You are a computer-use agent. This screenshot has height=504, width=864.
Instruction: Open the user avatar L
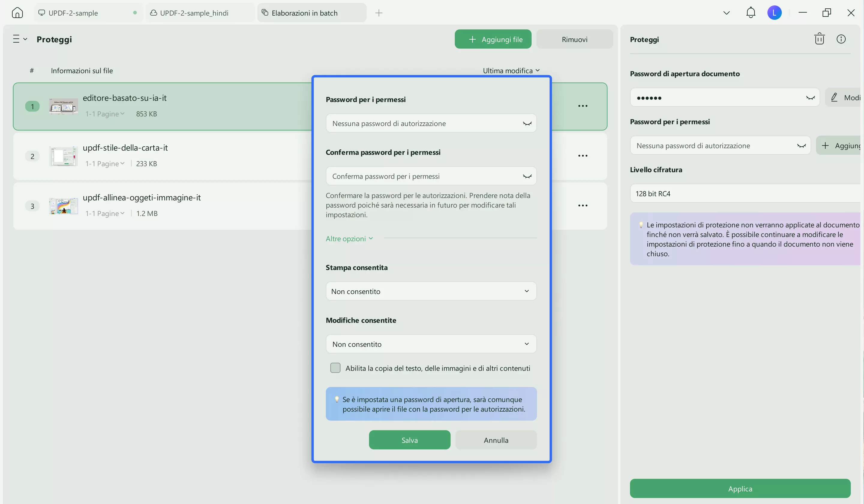(774, 13)
